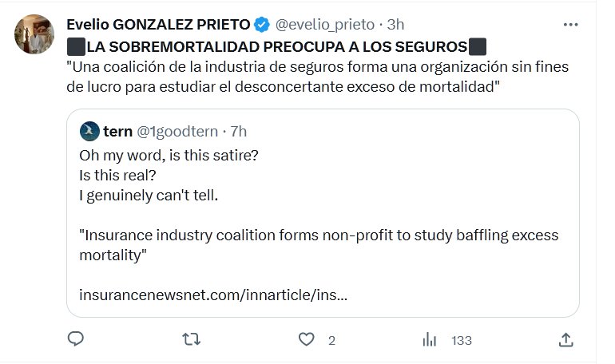Click the like count number 2

[x=331, y=341]
